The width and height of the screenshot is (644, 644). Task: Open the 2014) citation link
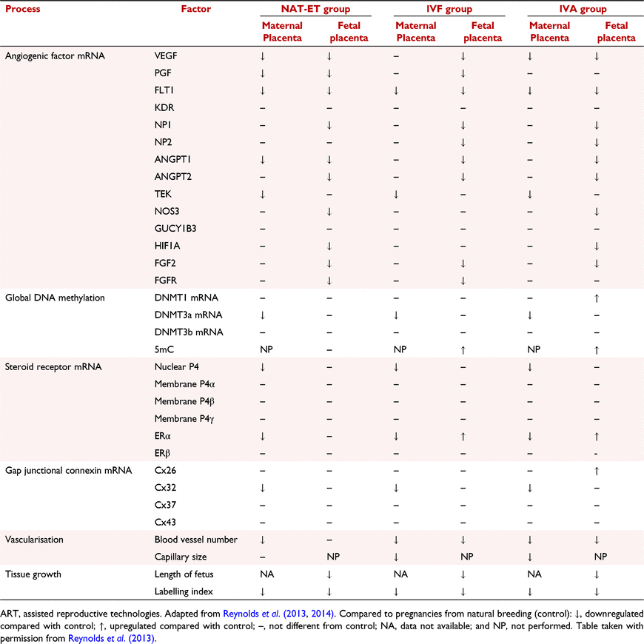(323, 614)
